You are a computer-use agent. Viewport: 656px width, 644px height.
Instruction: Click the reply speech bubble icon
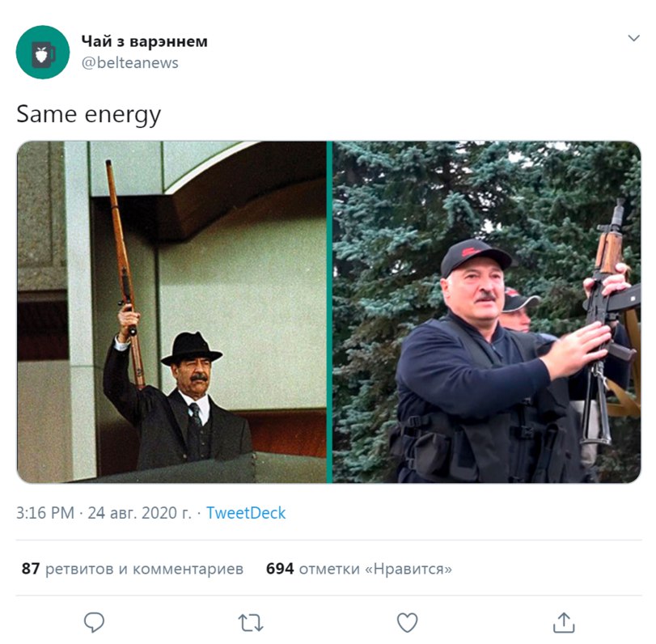pos(94,622)
